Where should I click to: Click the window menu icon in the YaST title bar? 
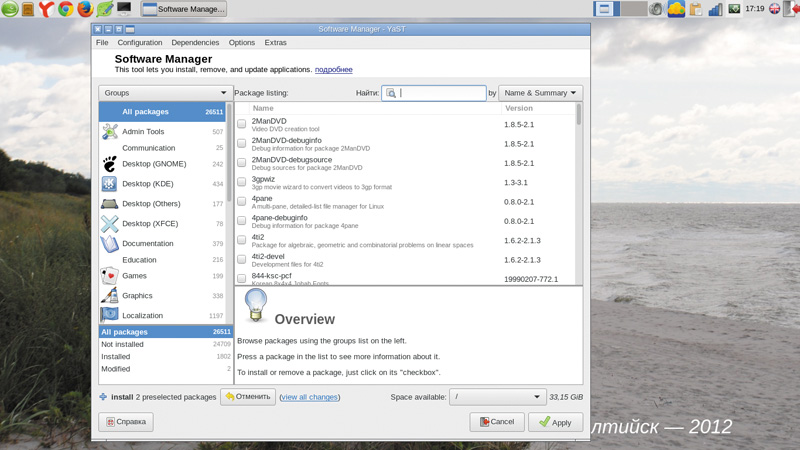pyautogui.click(x=130, y=30)
